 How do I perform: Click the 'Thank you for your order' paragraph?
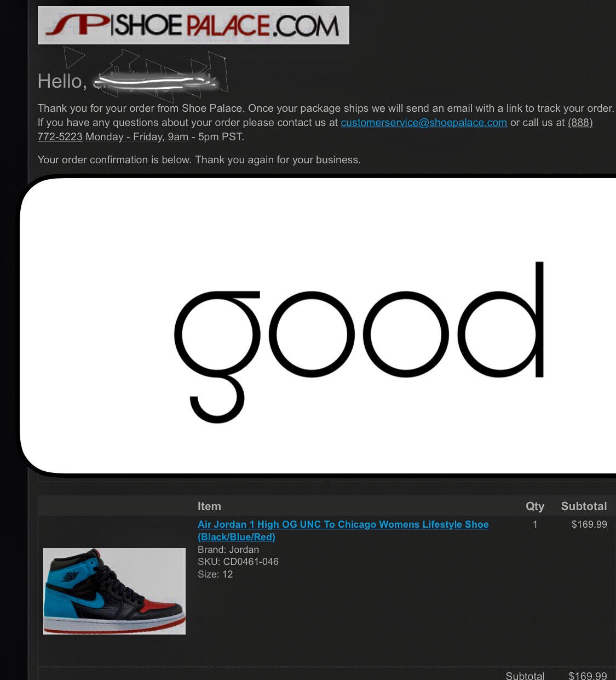326,123
